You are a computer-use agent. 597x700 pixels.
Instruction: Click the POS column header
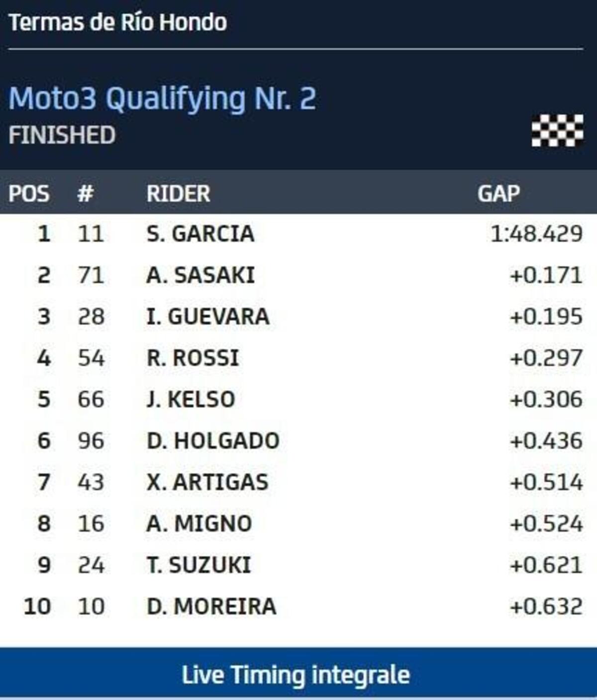coord(29,193)
